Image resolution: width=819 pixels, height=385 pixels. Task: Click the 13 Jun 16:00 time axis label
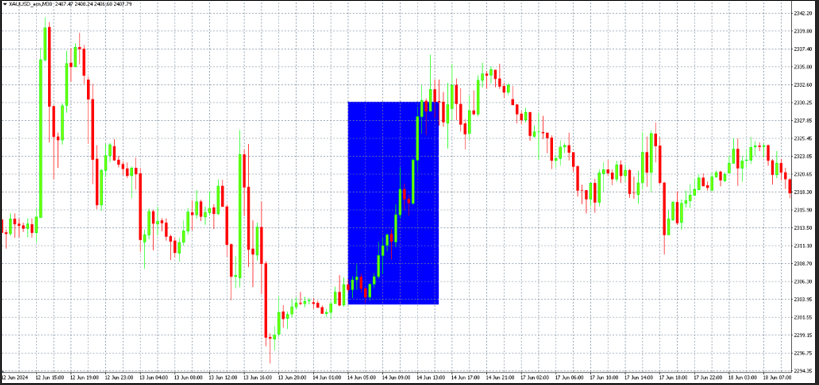pos(257,377)
